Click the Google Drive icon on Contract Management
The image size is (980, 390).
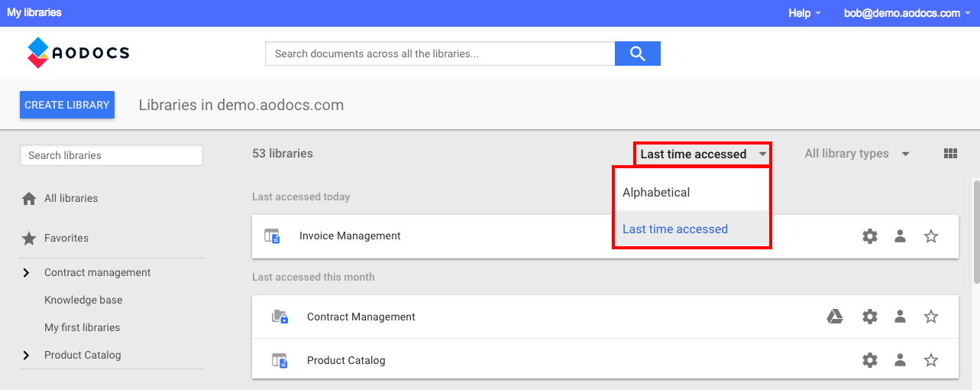point(835,317)
